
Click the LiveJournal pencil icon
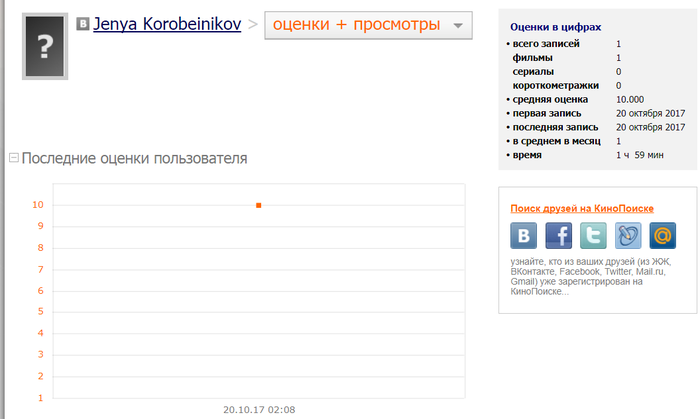click(x=628, y=235)
